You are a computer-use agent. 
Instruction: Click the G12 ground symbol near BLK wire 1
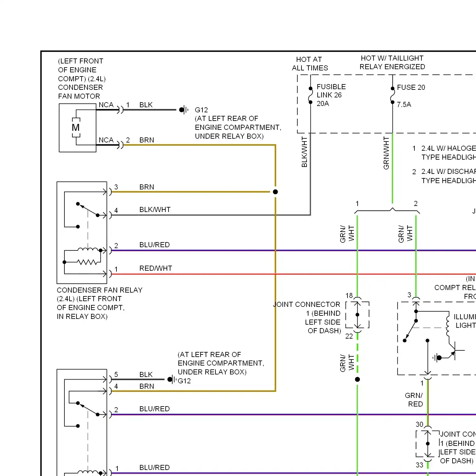pos(184,110)
